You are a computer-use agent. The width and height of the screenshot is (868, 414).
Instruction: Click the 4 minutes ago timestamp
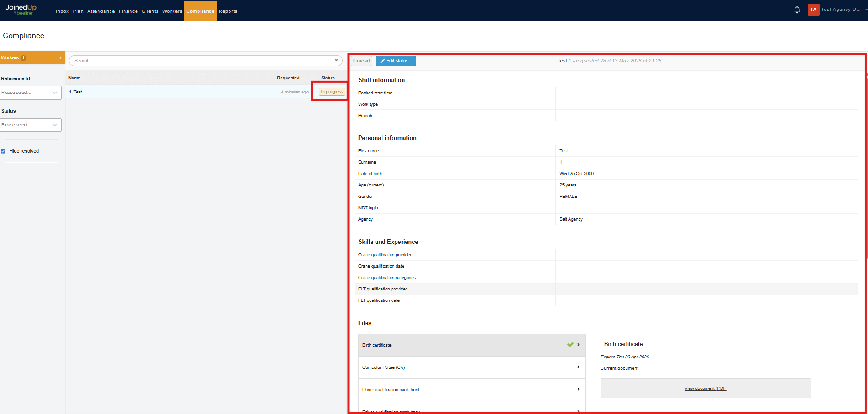(x=295, y=92)
